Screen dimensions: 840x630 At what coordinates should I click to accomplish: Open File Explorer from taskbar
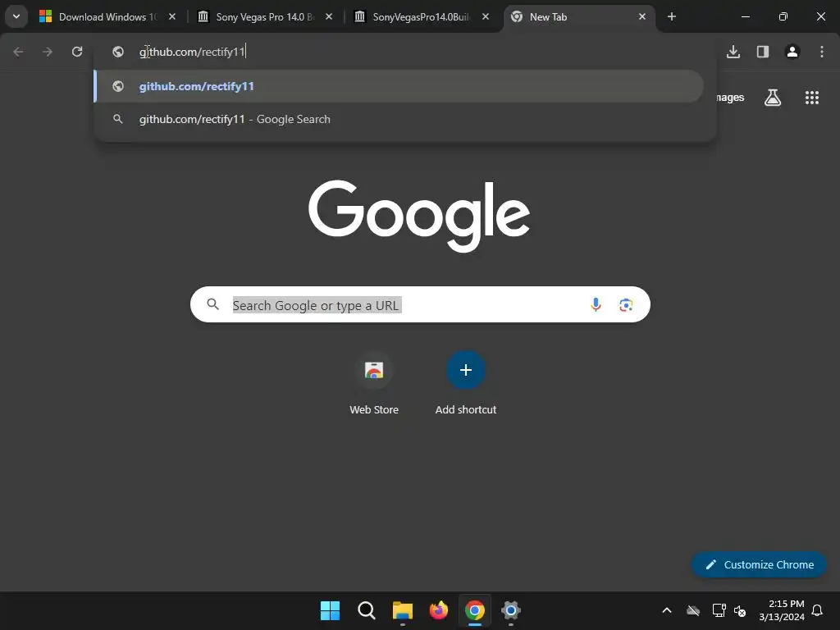(402, 610)
